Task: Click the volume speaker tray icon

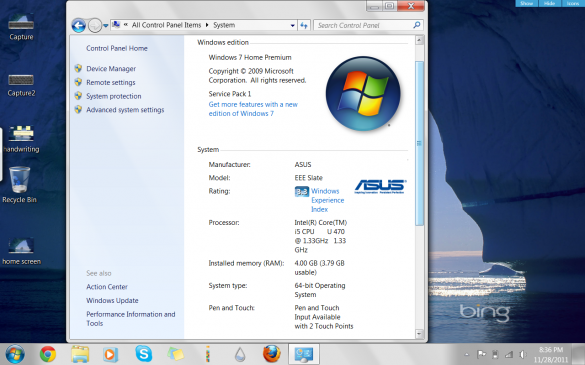Action: pyautogui.click(x=523, y=354)
